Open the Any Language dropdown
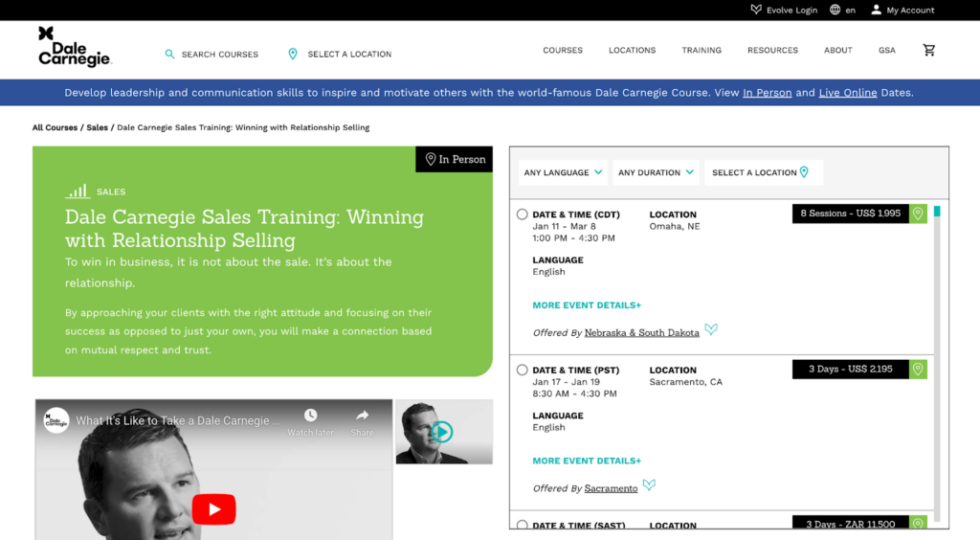This screenshot has height=540, width=980. [563, 172]
